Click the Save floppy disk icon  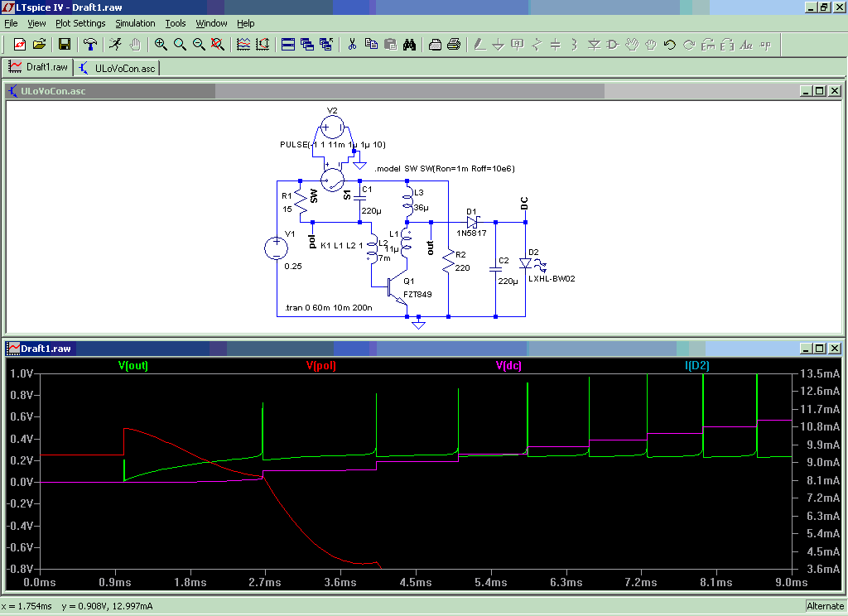point(64,45)
